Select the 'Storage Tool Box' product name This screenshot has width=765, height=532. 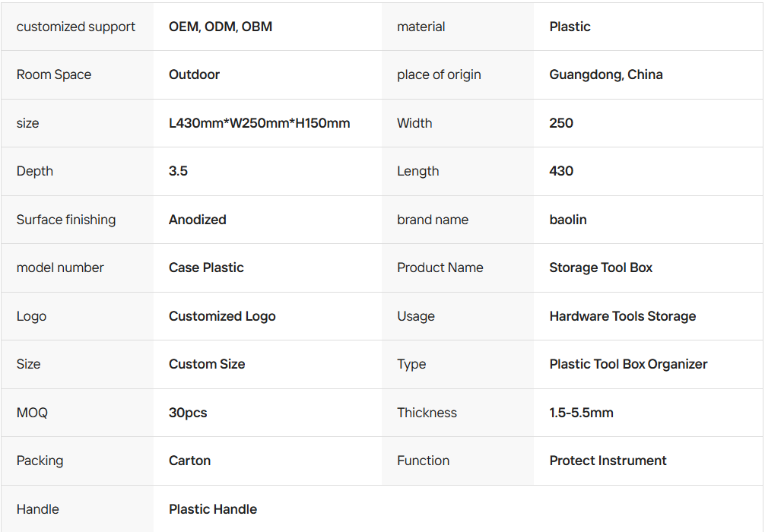coord(601,268)
